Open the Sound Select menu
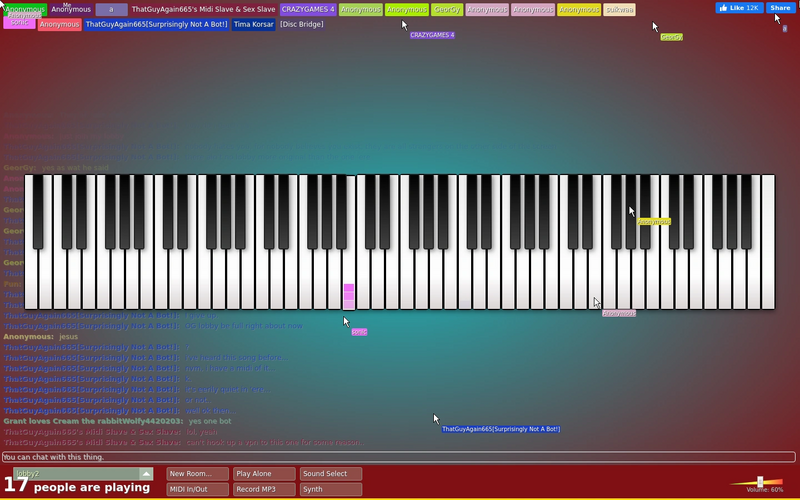This screenshot has height=500, width=800. tap(331, 474)
